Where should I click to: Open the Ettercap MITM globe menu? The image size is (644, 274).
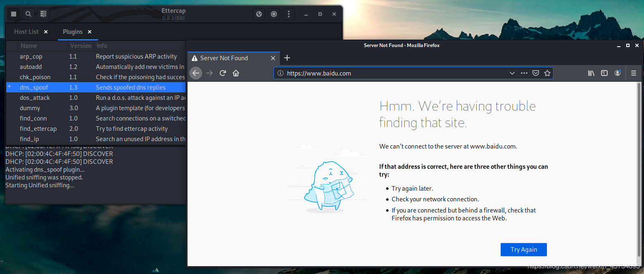coord(259,14)
